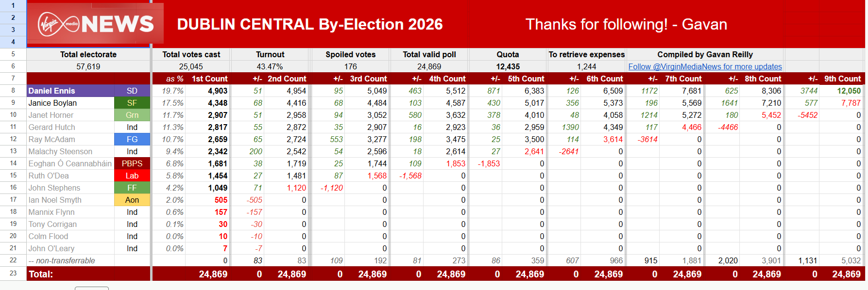Select Janice Boylan's 9th count 7,787
Viewport: 868px width, 290px height.
pyautogui.click(x=851, y=103)
